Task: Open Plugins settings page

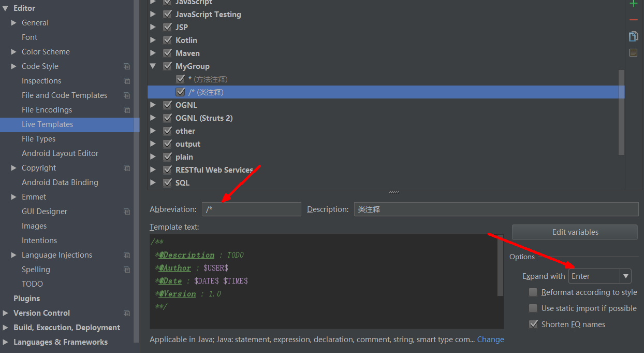Action: [x=27, y=299]
